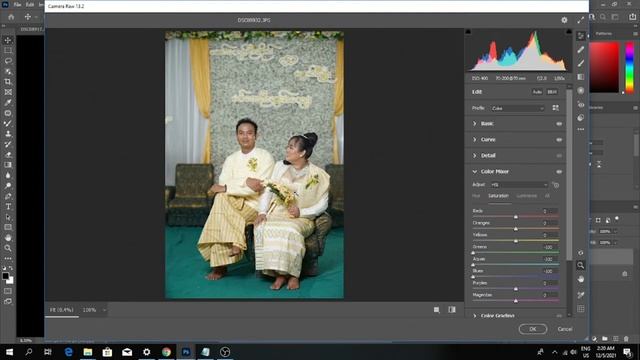Select the Edit sliders icon in Camera Raw
Image resolution: width=640 pixels, height=360 pixels.
click(x=581, y=36)
